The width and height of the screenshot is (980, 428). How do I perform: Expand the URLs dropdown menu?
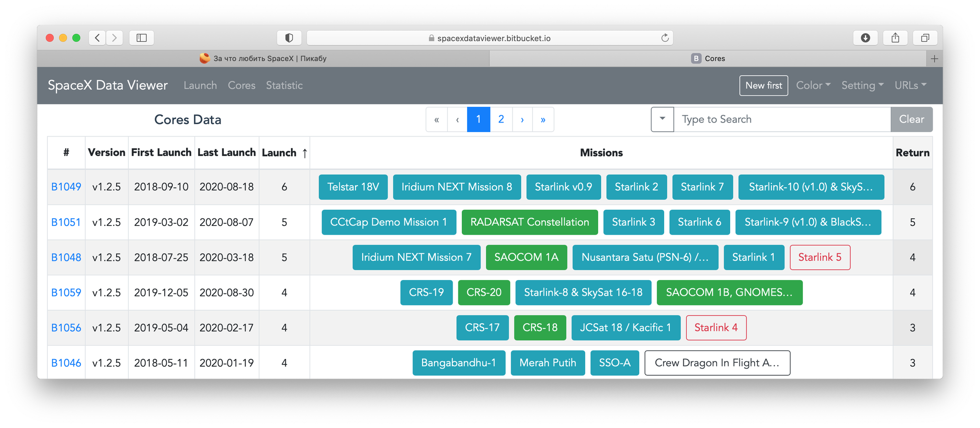pyautogui.click(x=911, y=85)
